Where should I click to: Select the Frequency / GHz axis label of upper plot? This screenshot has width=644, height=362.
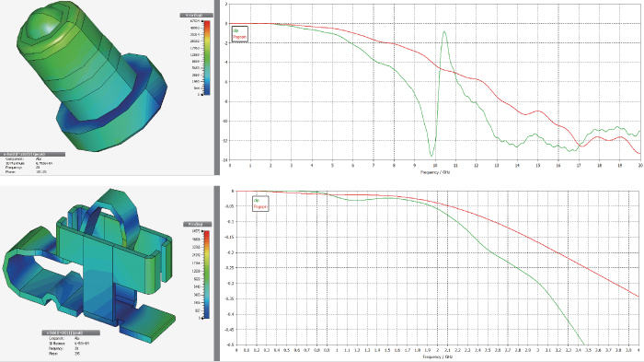[x=435, y=172]
